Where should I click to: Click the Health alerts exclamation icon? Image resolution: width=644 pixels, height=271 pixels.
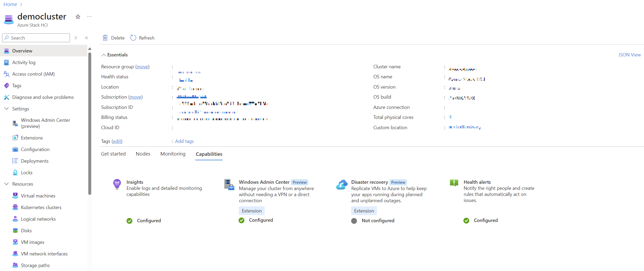point(454,183)
